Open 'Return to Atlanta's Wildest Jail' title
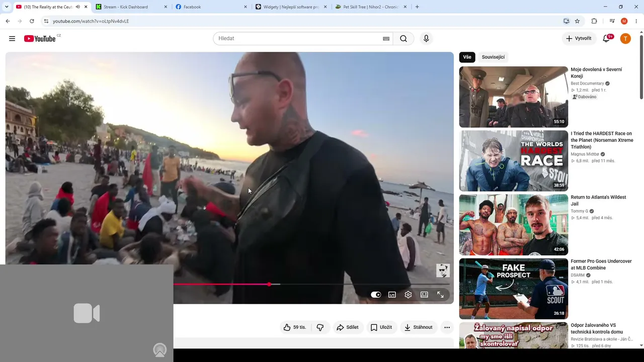Viewport: 644px width, 362px height. [598, 201]
